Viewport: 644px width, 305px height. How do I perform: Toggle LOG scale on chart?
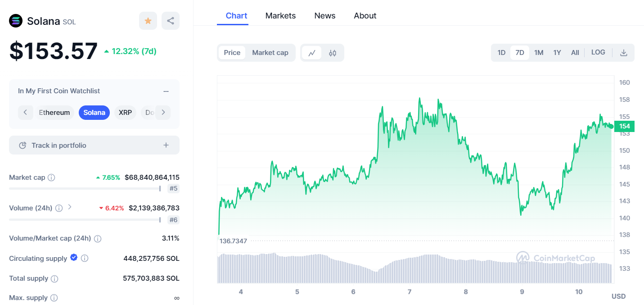pos(598,52)
